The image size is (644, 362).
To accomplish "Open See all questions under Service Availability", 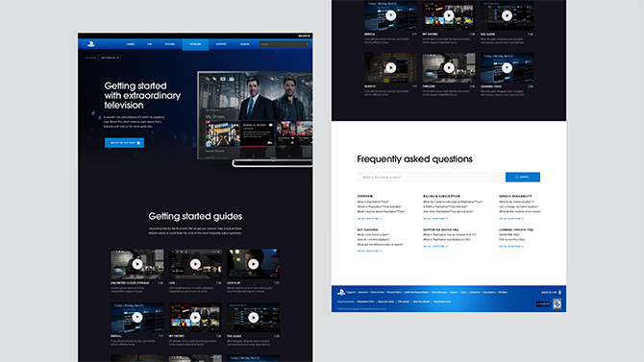I will pyautogui.click(x=511, y=218).
